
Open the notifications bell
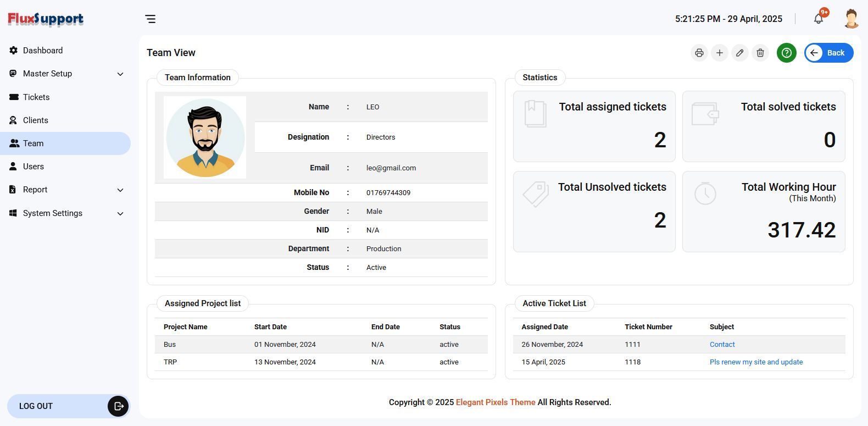point(819,19)
